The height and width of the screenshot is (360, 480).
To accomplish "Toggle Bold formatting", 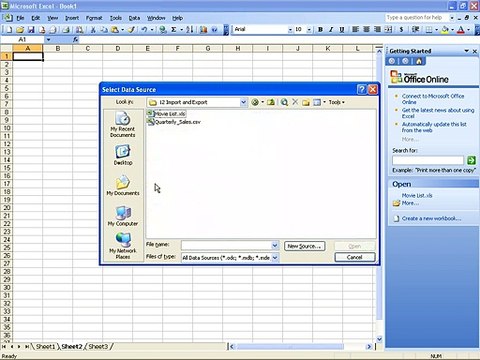I will pyautogui.click(x=320, y=30).
